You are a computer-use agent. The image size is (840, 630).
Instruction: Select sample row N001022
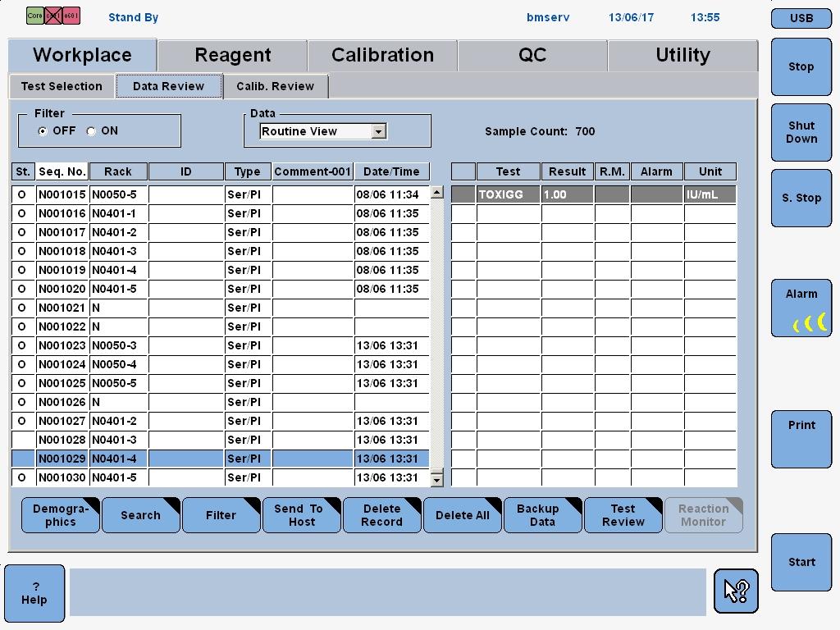tap(221, 326)
